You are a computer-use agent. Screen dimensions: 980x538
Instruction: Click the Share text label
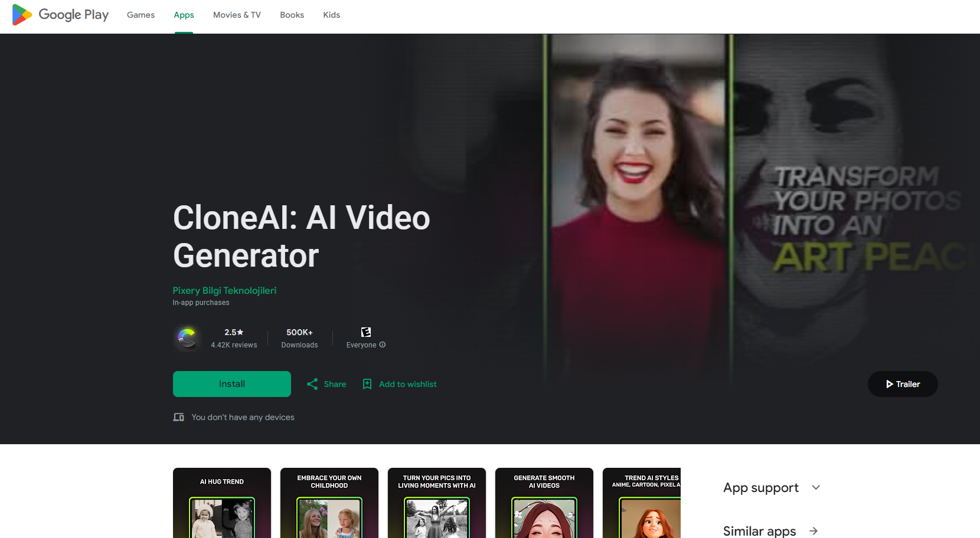pyautogui.click(x=335, y=384)
